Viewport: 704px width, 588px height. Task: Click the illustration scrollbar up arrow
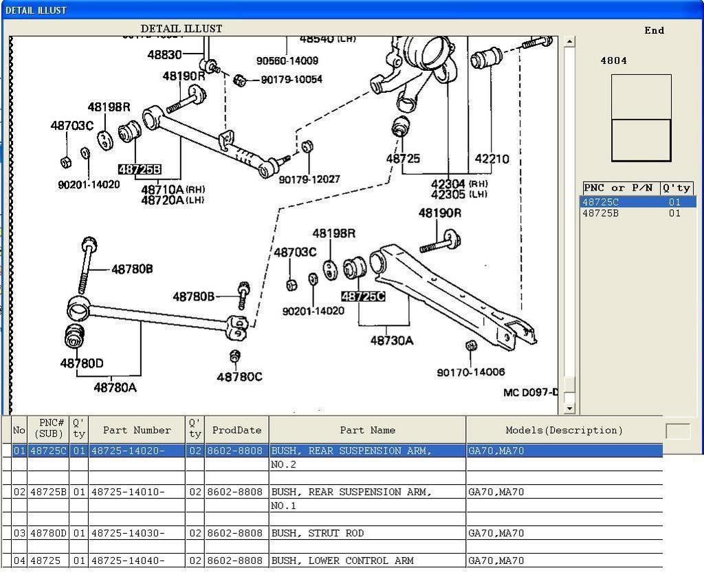click(569, 42)
